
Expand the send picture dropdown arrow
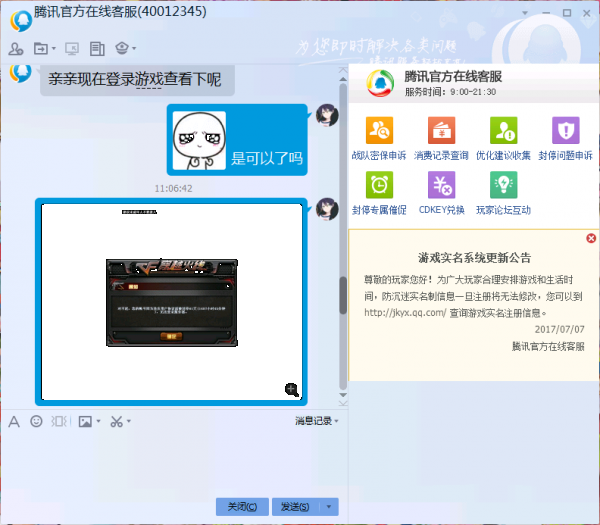coord(98,421)
